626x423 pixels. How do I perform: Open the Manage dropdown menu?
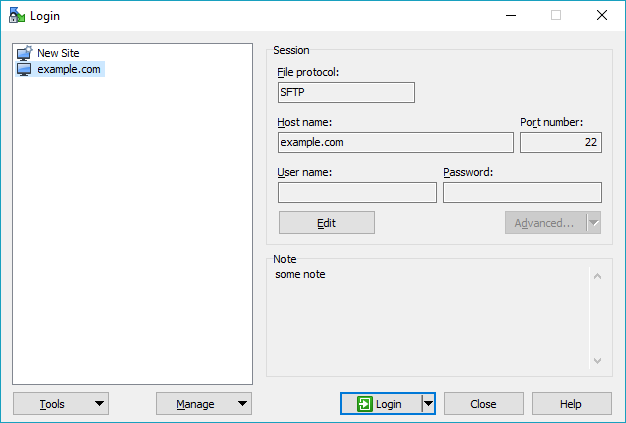(204, 404)
